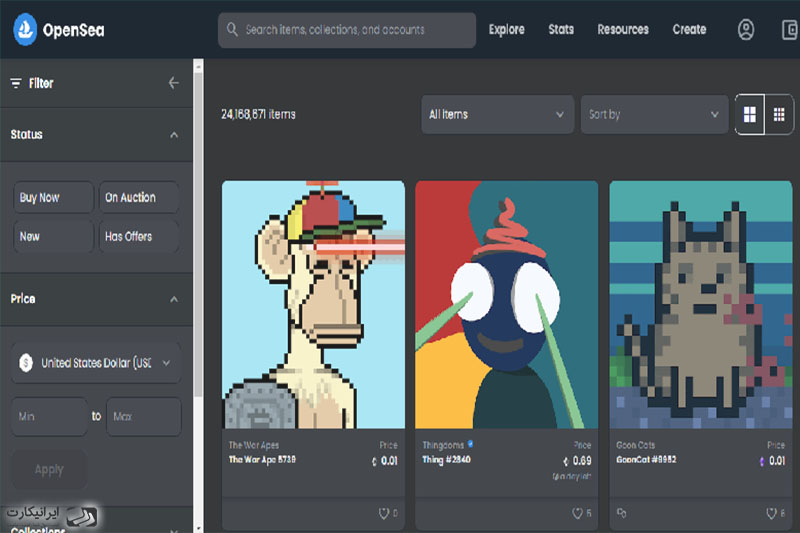Focus the Max price field
Screen dimensions: 800x533
[x=143, y=417]
